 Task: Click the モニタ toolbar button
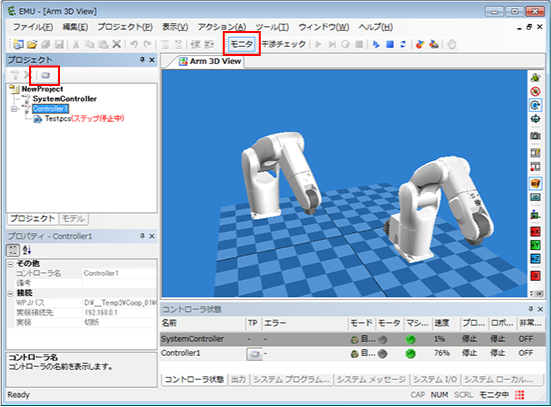pos(241,44)
